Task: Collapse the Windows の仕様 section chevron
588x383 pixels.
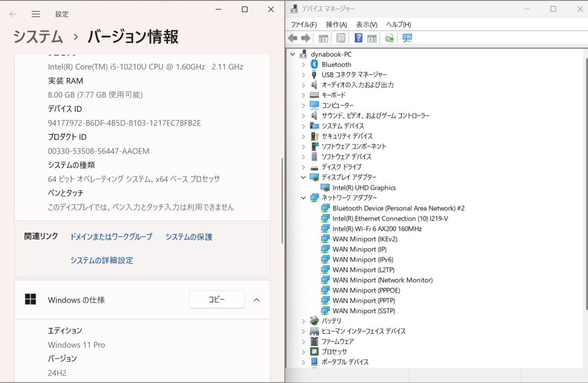Action: tap(257, 300)
